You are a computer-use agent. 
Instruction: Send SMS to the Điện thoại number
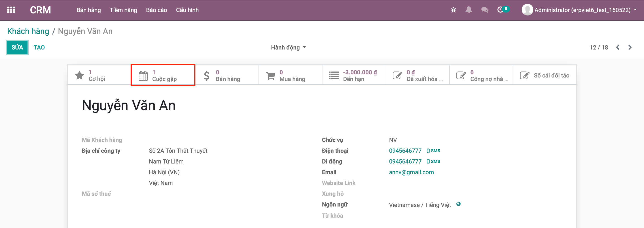pos(434,151)
